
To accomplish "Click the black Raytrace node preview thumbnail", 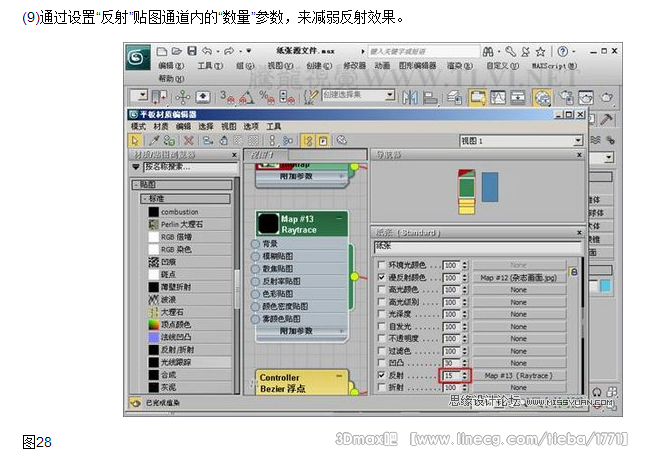I will [268, 224].
